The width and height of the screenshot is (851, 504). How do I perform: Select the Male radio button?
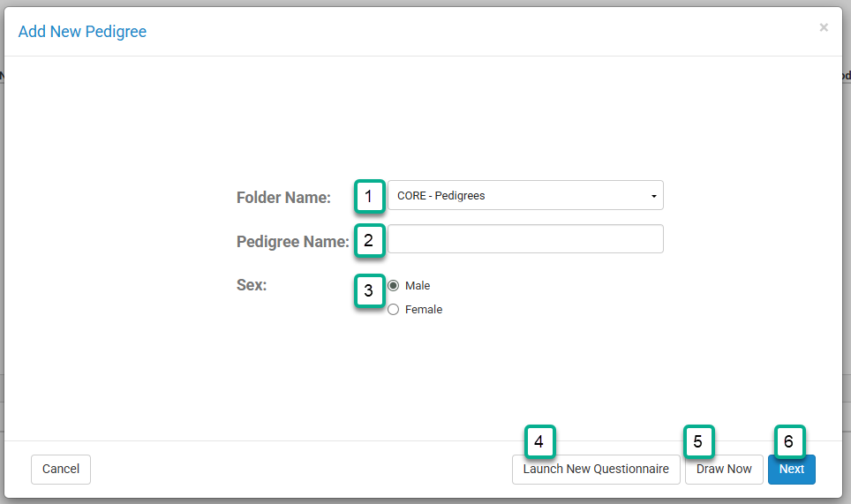click(x=394, y=286)
